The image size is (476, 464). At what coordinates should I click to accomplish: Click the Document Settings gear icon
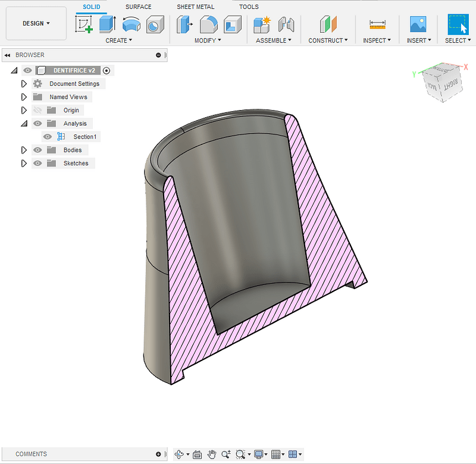point(37,83)
